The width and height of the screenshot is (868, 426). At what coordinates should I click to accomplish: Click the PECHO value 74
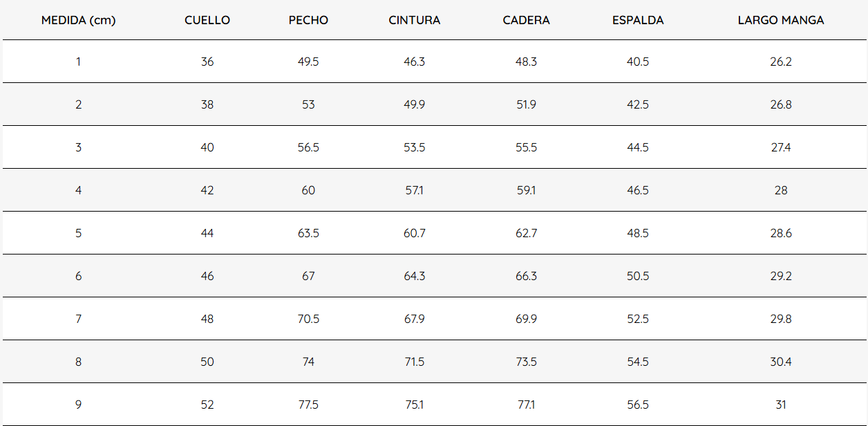[308, 362]
